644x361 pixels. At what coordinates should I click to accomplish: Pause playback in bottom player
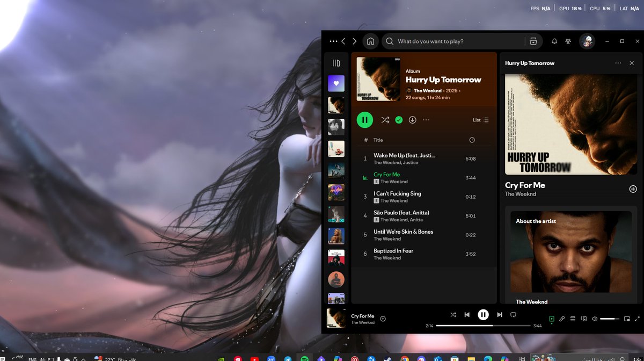coord(483,315)
